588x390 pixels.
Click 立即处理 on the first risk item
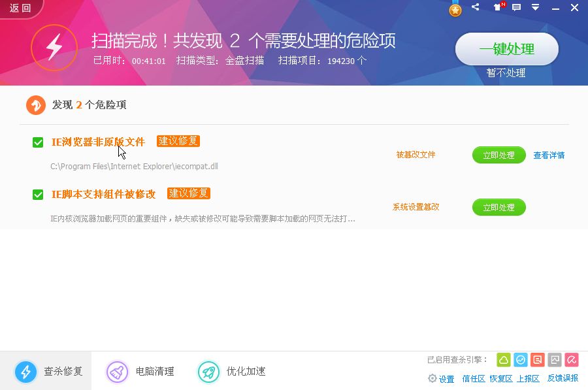coord(498,155)
